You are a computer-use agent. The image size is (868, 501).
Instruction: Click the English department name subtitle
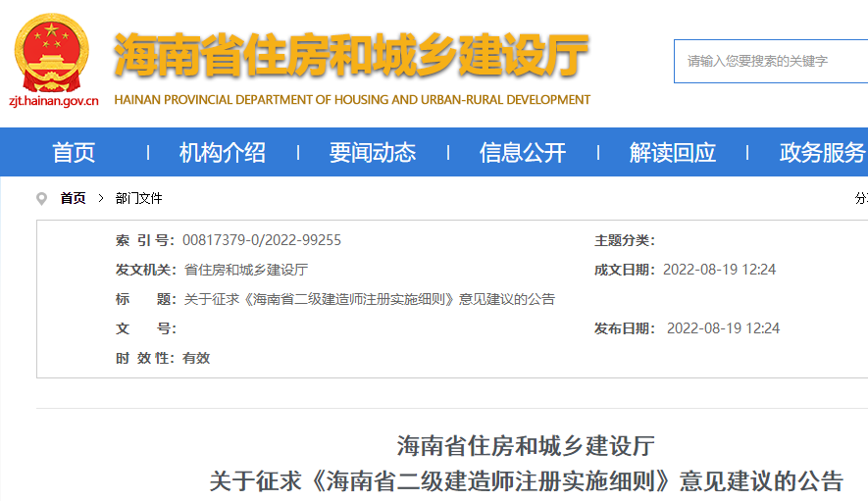352,100
